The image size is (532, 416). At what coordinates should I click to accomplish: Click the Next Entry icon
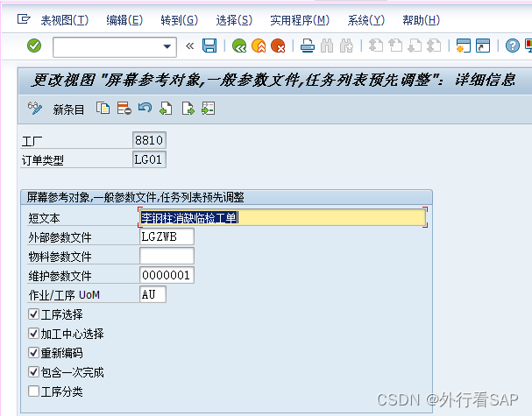tap(188, 109)
